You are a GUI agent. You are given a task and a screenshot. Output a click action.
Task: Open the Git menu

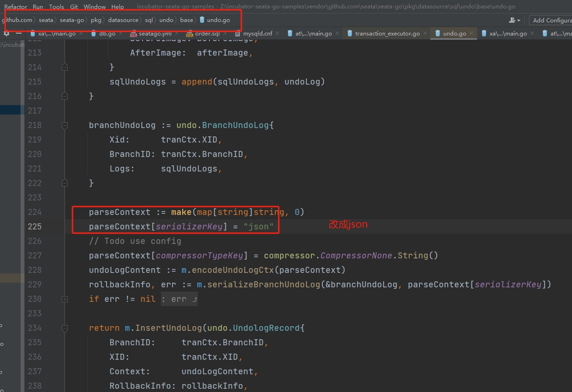point(74,7)
